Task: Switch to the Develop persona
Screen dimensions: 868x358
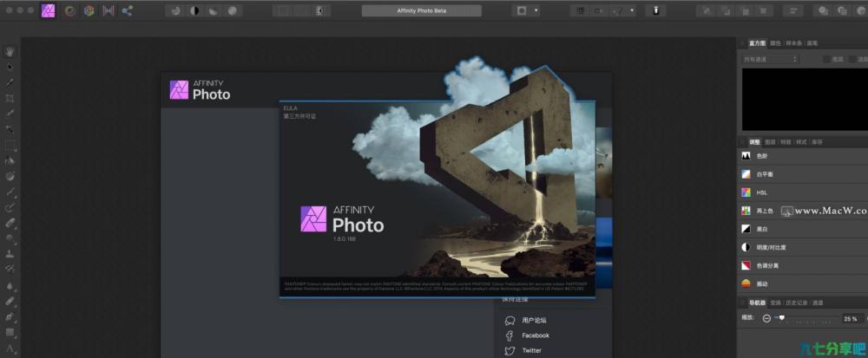Action: (x=89, y=10)
